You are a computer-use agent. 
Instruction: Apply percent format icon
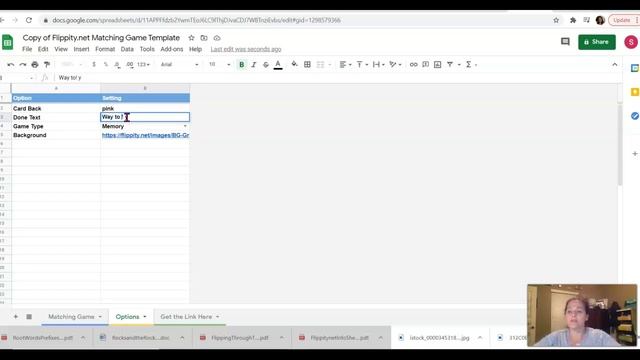coord(106,64)
